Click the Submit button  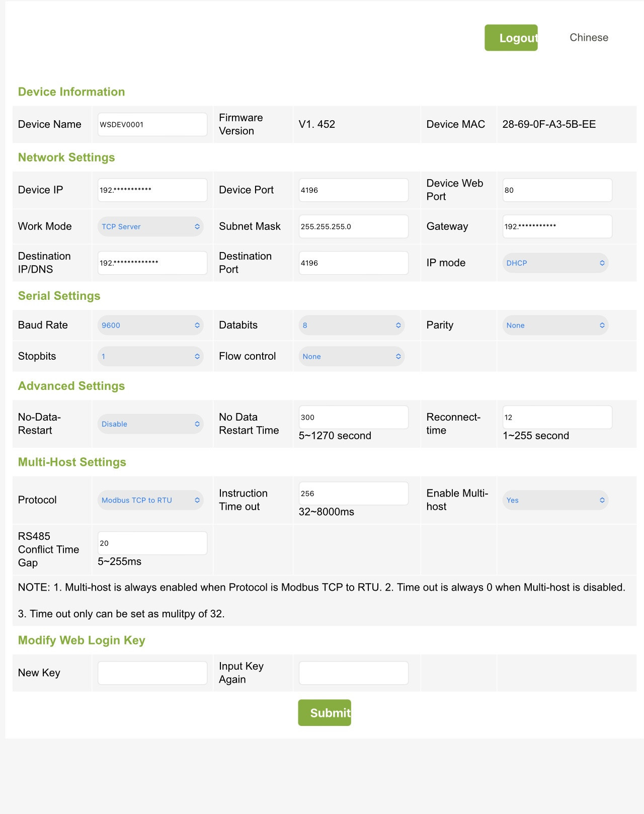click(325, 712)
